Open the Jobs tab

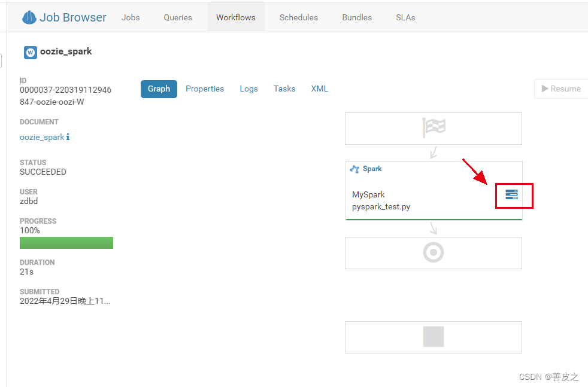coord(131,17)
